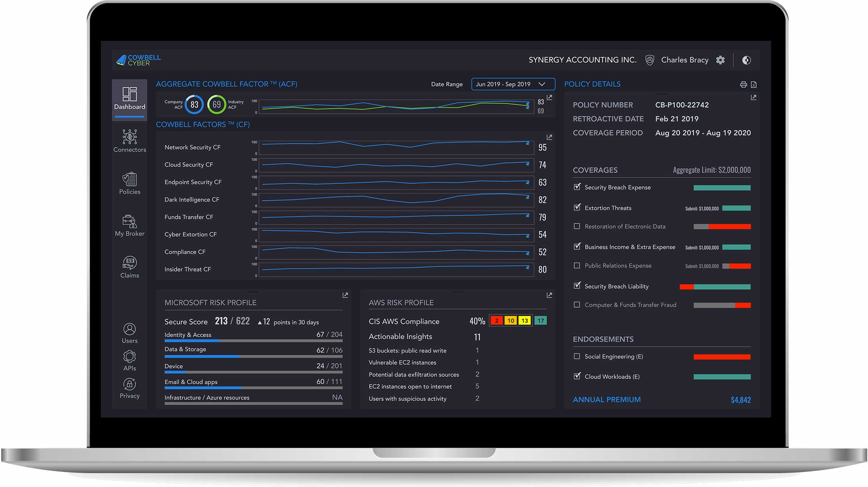Uncheck Business Income & Extra Expense
This screenshot has width=868, height=487.
[x=577, y=246]
